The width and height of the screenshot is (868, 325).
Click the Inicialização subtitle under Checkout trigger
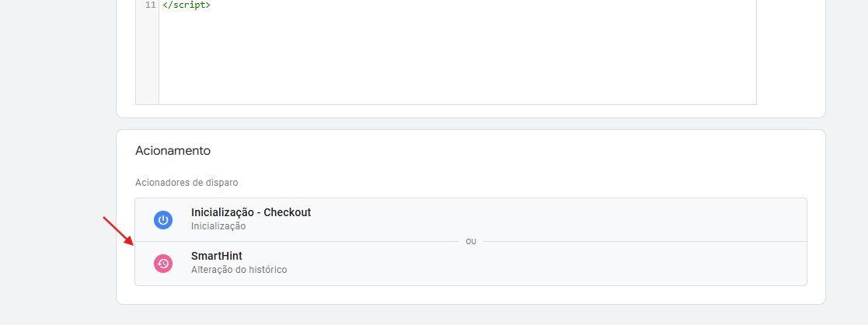click(x=218, y=226)
